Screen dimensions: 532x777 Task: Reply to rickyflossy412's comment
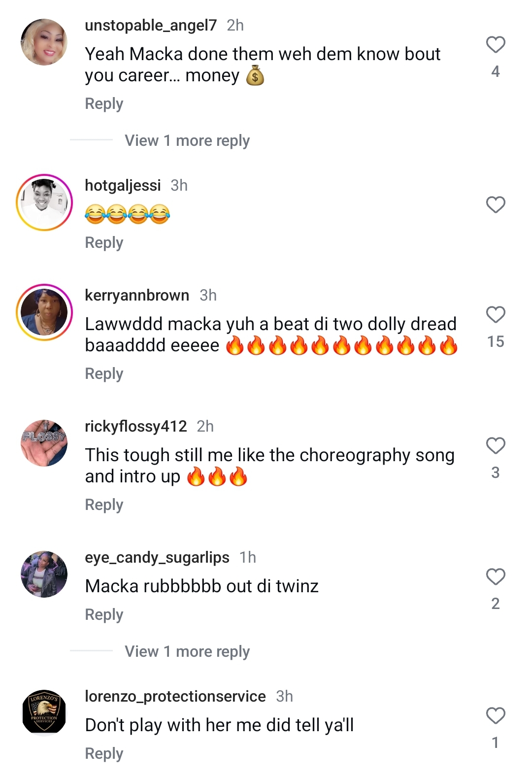point(104,505)
